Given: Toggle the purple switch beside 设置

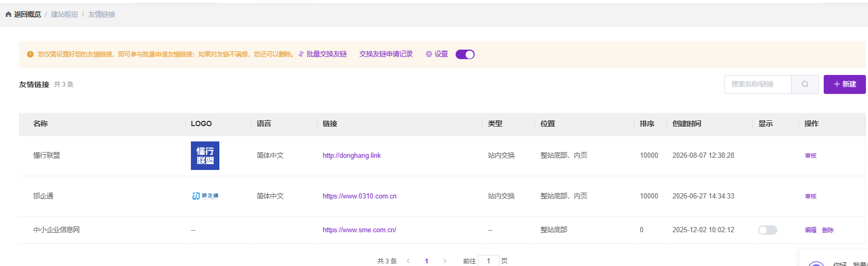Looking at the screenshot, I should pos(465,54).
